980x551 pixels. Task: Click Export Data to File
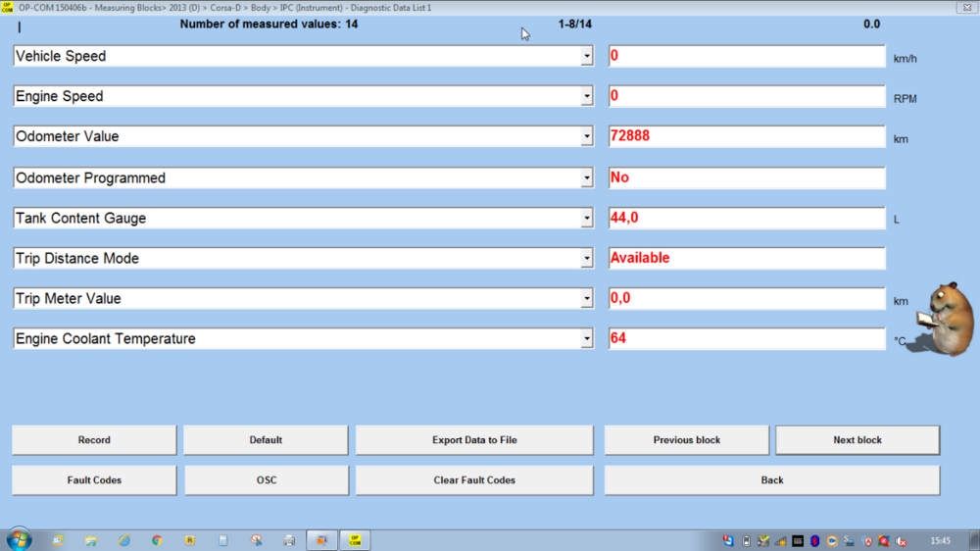(x=474, y=440)
